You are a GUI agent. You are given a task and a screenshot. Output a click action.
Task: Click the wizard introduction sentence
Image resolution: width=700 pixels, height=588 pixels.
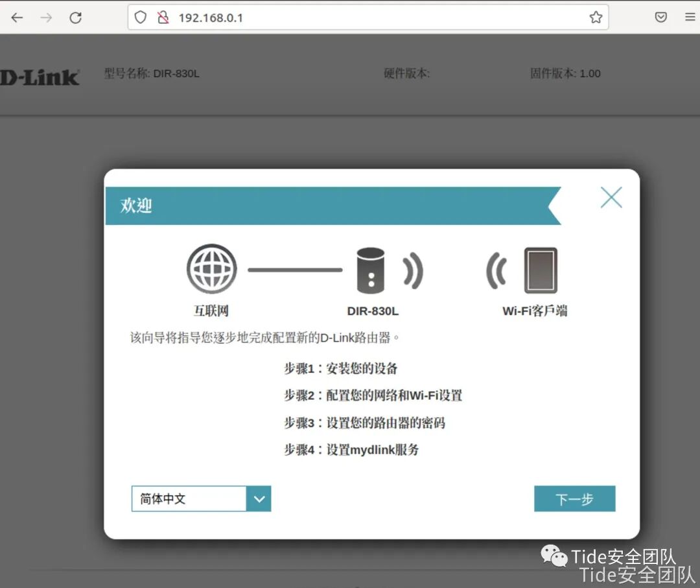[x=264, y=338]
